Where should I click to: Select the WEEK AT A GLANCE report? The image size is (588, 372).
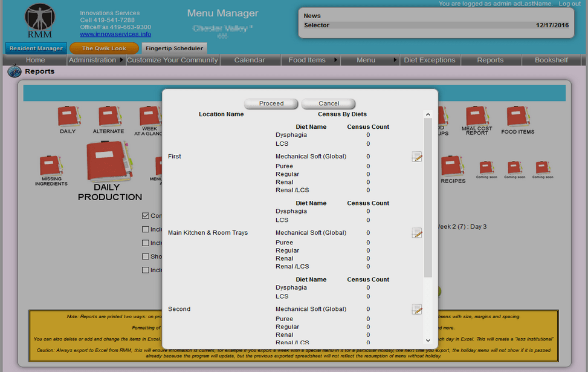click(149, 117)
